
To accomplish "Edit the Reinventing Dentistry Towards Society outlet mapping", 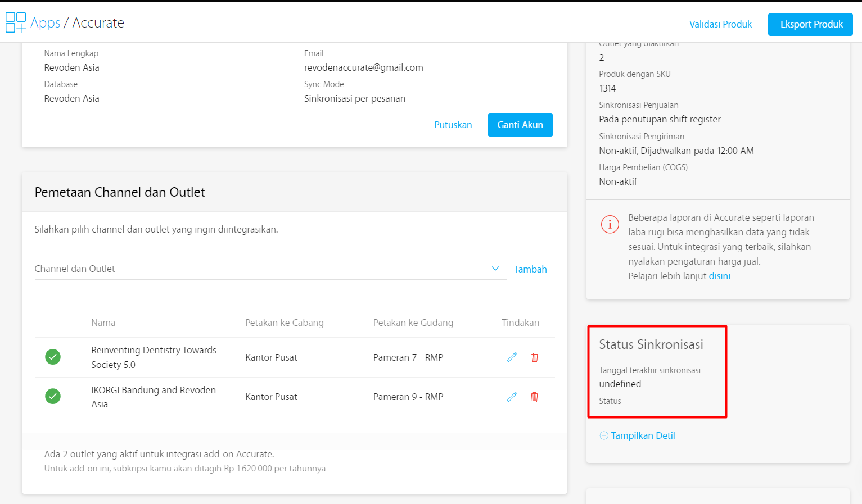I will pos(511,357).
